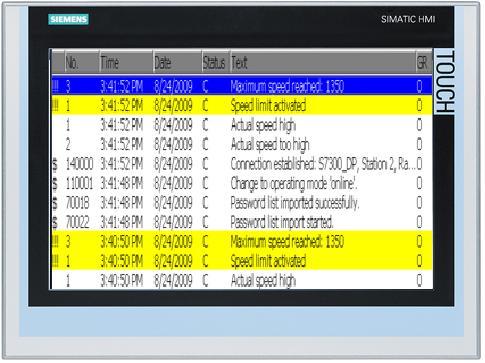Click the $ symbol on row 140000
This screenshot has width=485, height=363.
55,164
